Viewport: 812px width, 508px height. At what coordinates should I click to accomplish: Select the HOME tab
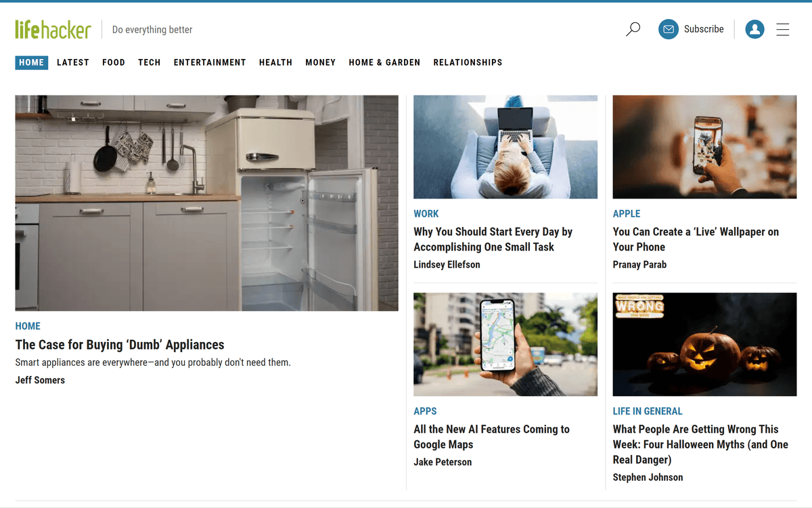click(x=31, y=62)
